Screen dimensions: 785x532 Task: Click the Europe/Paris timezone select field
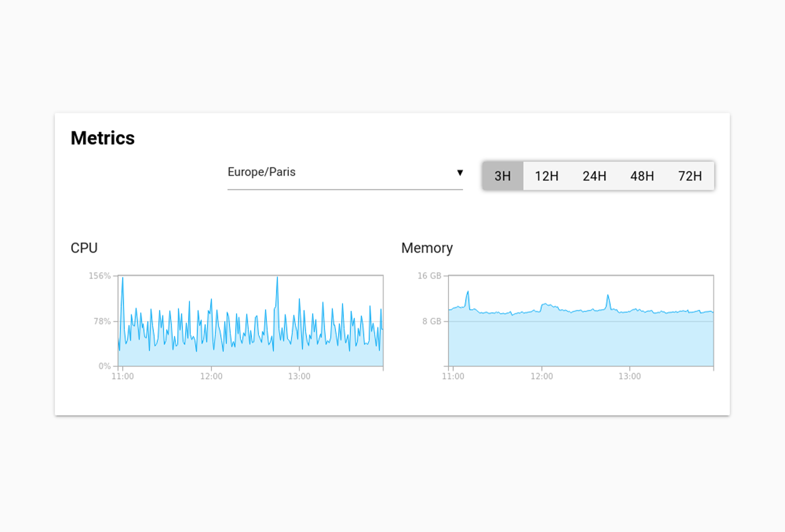click(x=339, y=172)
